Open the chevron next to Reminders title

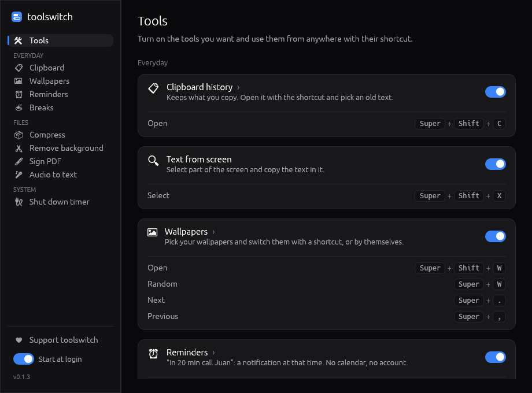[213, 353]
